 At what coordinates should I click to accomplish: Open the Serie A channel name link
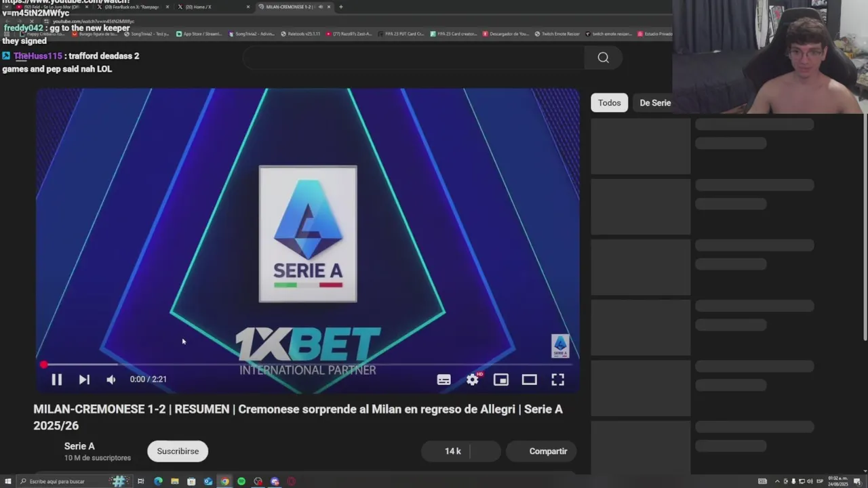click(x=79, y=446)
